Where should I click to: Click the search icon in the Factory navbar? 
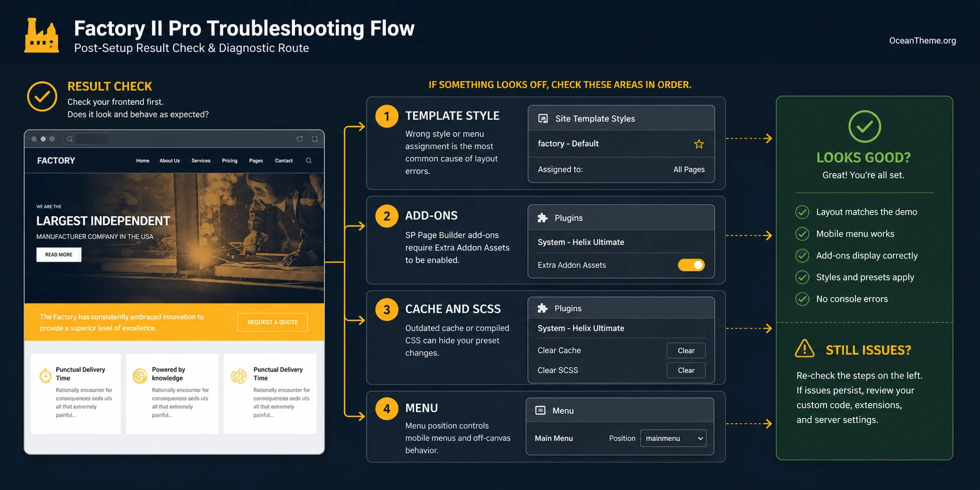pos(309,161)
